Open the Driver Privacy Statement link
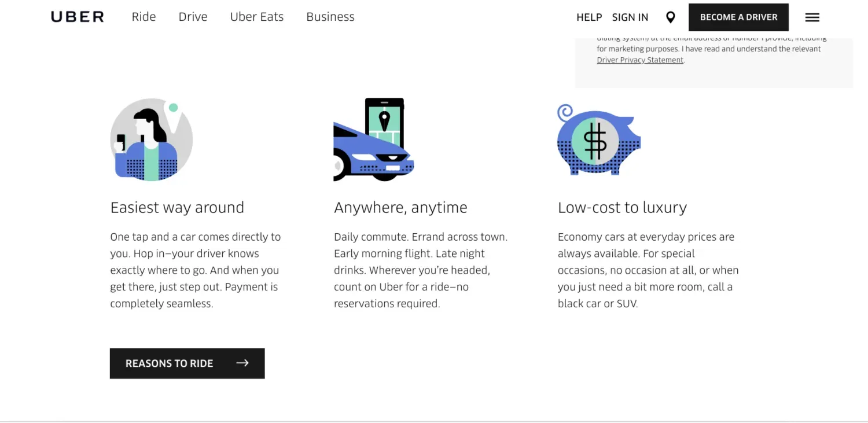This screenshot has height=423, width=868. (x=640, y=60)
